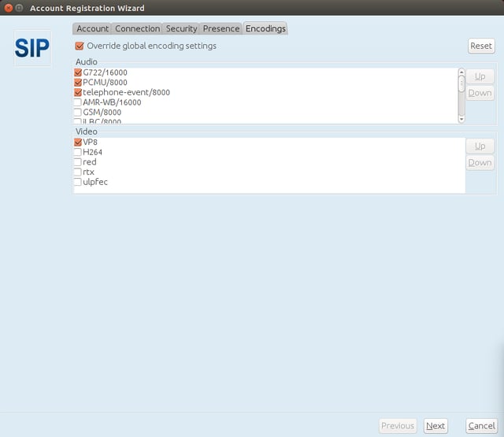This screenshot has width=504, height=437.
Task: Click the audio list Up button
Action: [x=480, y=76]
